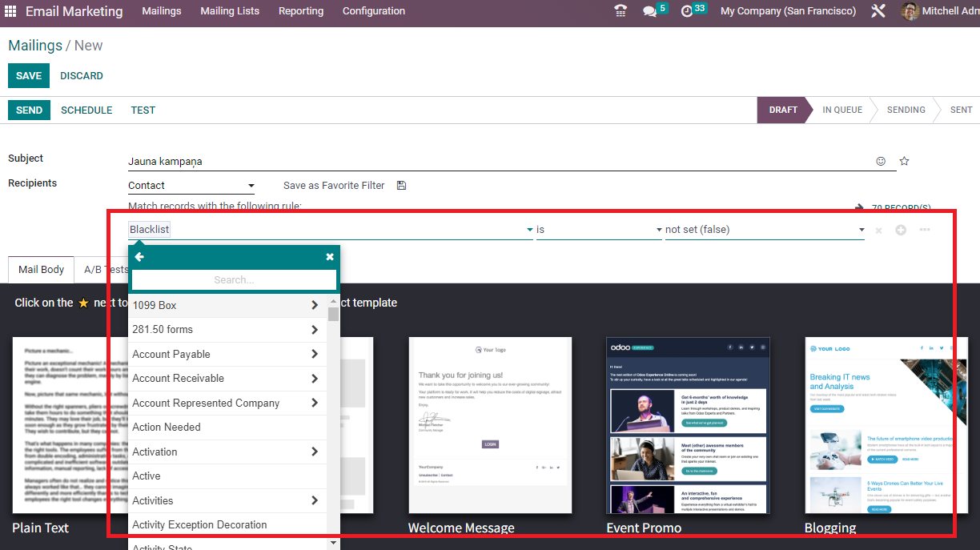Open the apps grid home menu
Screen dimensions: 980x550
click(10, 11)
